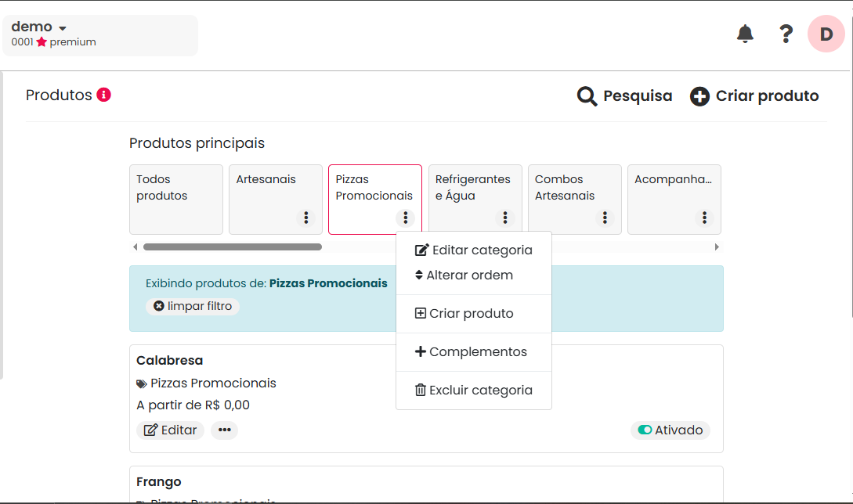
Task: Open Calabresa more options ellipsis
Action: tap(224, 430)
